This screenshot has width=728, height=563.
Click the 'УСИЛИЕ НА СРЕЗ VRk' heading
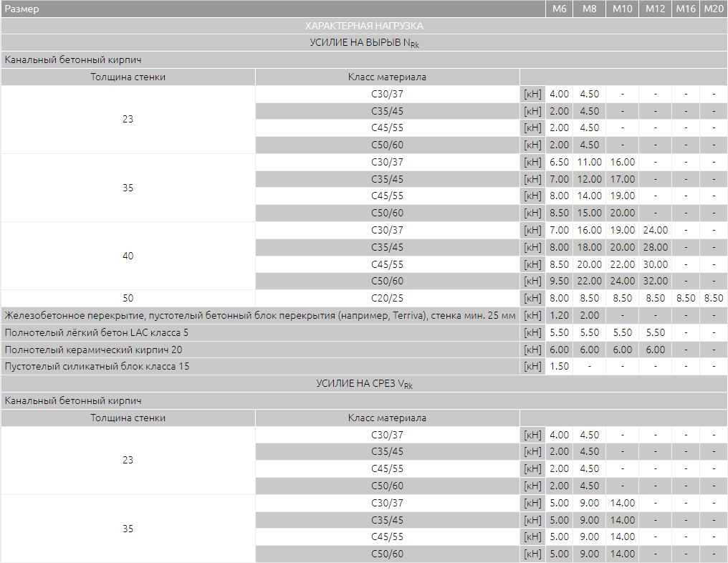coord(364,384)
